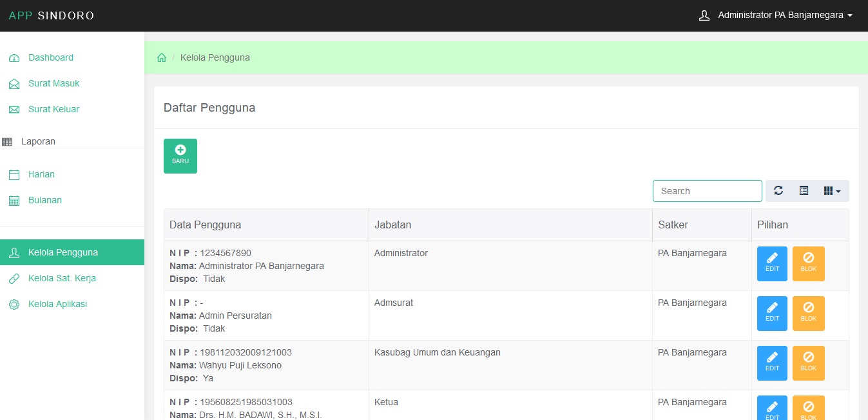The width and height of the screenshot is (868, 420).
Task: Select Kelola Sat. Kerja menu item
Action: tap(62, 279)
